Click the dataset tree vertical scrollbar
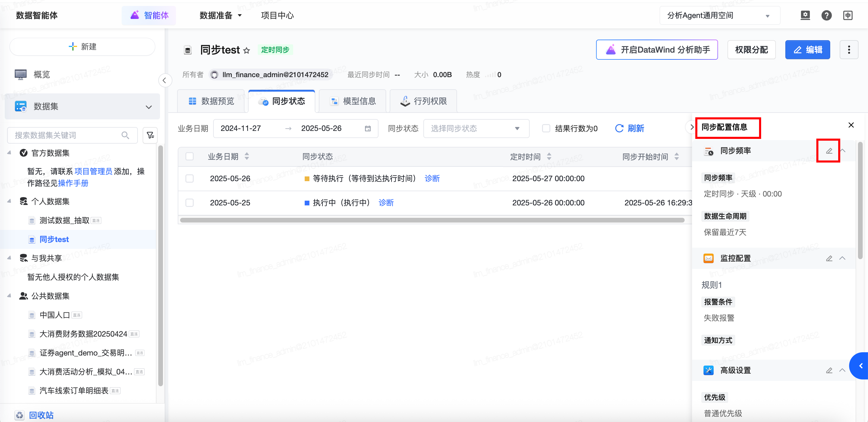 point(160,265)
